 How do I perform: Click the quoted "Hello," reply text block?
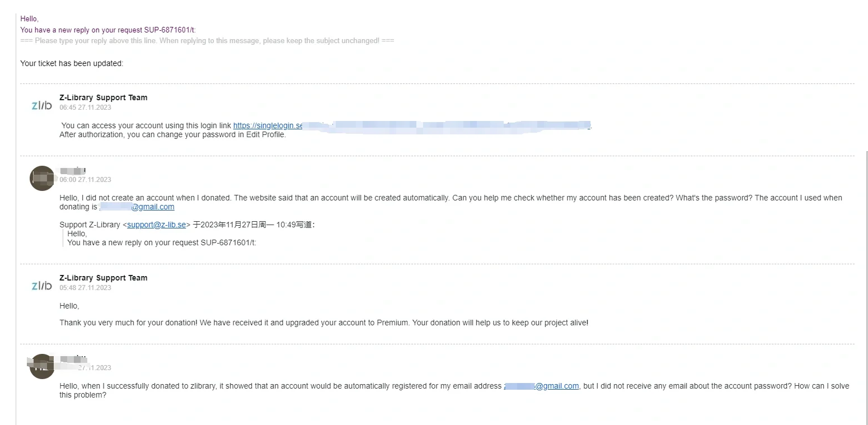tap(162, 238)
